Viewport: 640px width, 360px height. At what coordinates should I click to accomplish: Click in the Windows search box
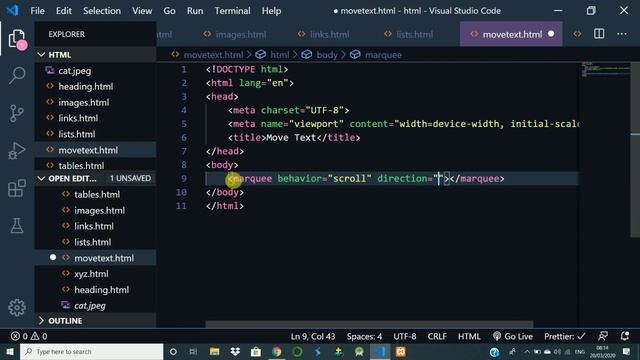pos(91,351)
